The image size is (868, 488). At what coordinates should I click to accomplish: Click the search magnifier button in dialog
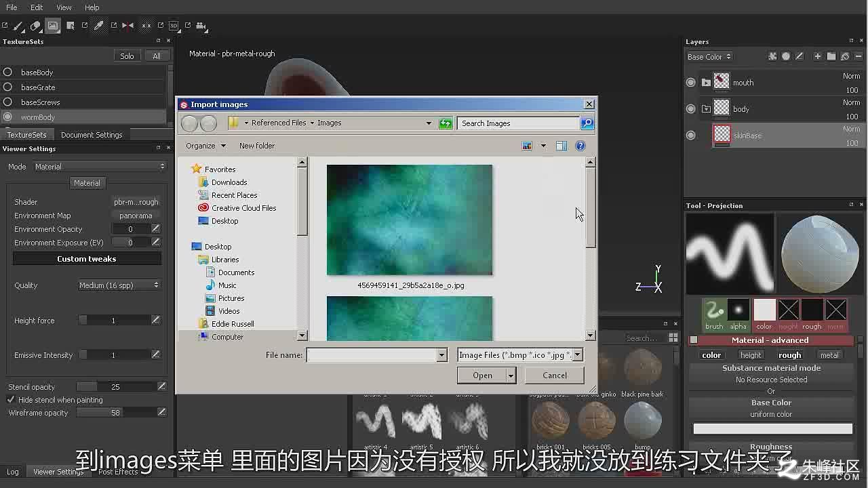[x=587, y=123]
